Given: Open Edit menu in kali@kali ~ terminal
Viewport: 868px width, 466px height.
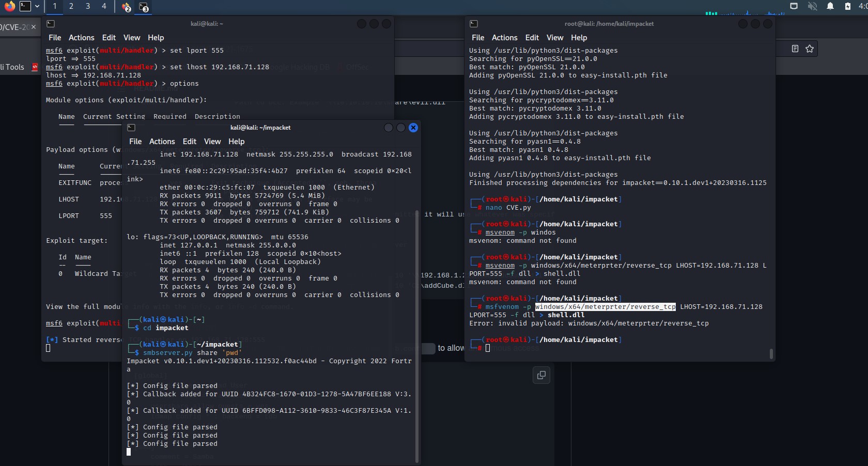Looking at the screenshot, I should (x=109, y=38).
